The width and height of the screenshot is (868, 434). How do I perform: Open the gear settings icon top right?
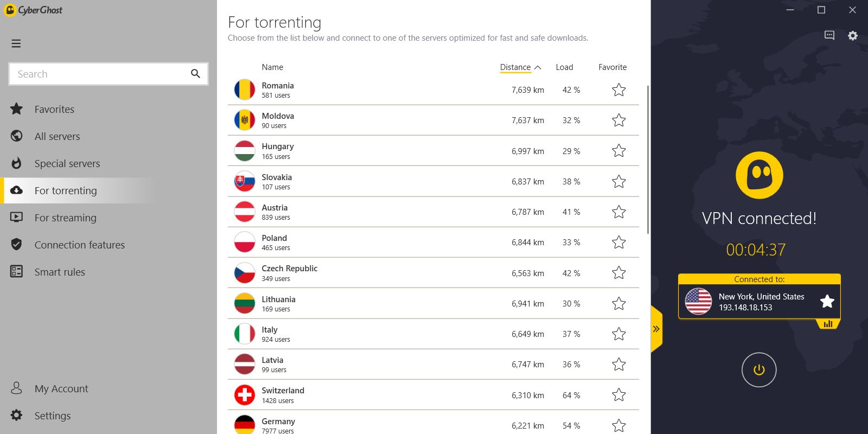coord(853,36)
